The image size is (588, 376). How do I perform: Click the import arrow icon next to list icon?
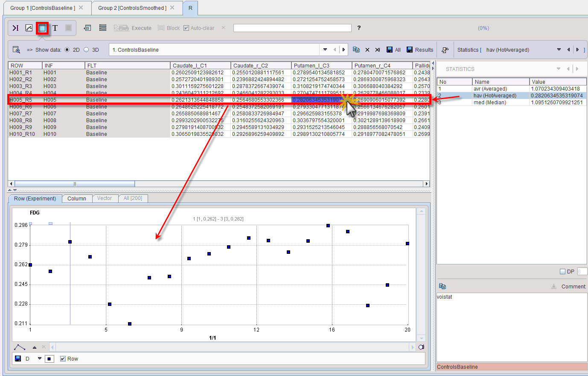87,28
